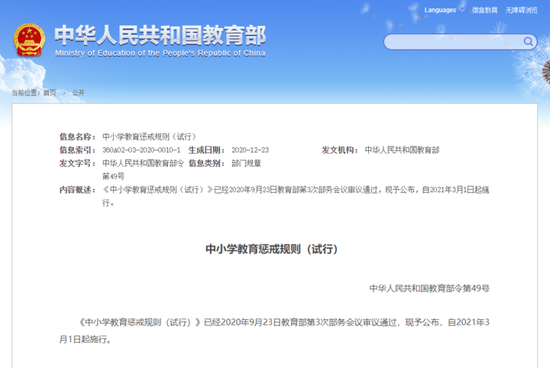Open the 无障碍浏览 link
Image resolution: width=550 pixels, height=368 pixels.
521,10
